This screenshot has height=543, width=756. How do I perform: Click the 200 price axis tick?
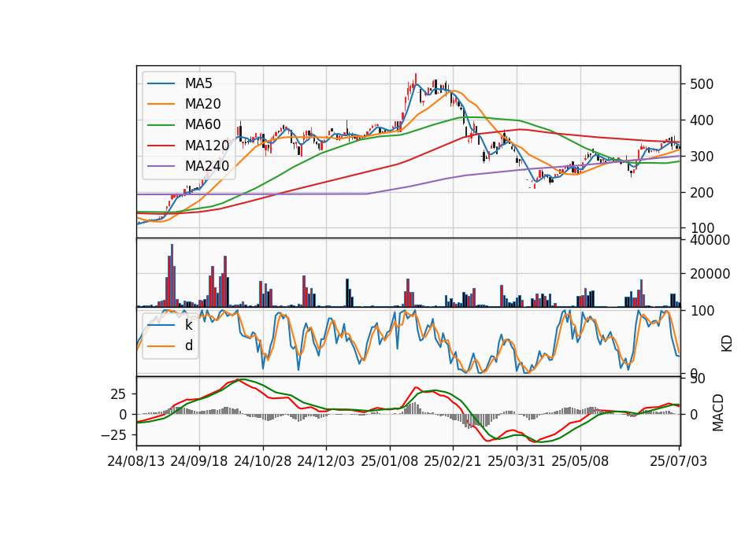702,193
